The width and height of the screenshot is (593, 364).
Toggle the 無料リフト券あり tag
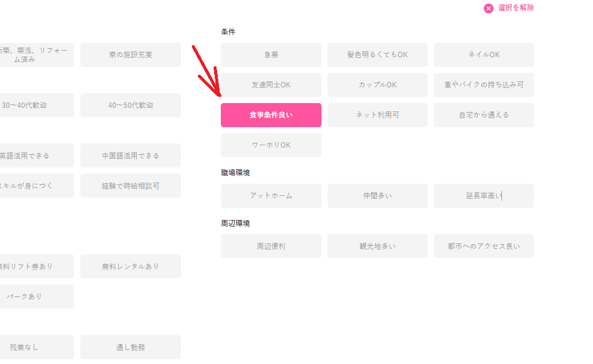click(37, 266)
